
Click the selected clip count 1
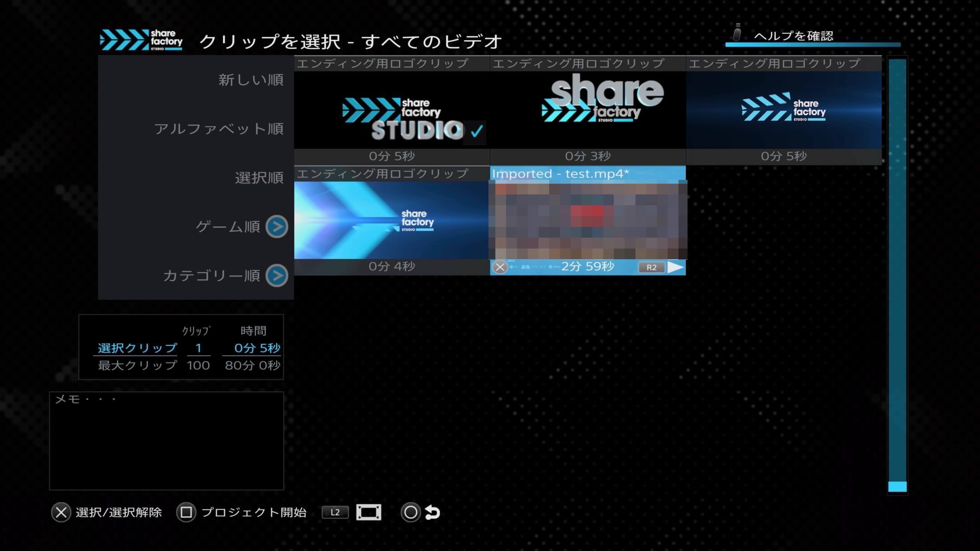pos(198,348)
